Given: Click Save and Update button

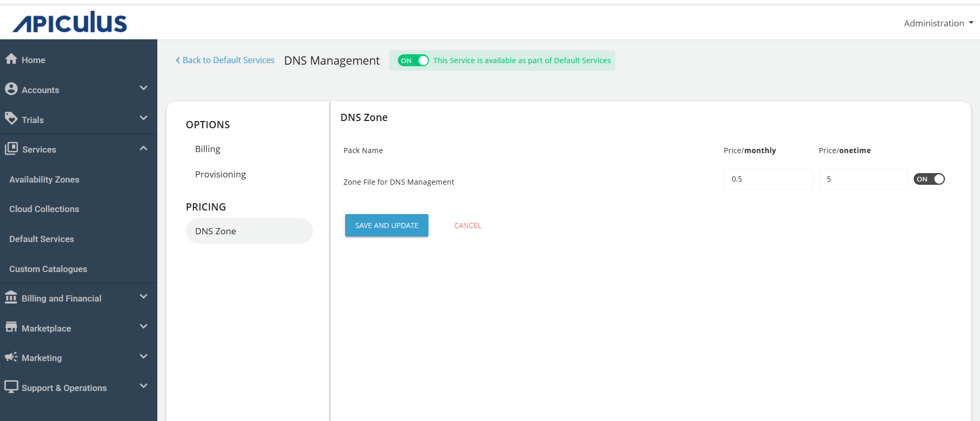Looking at the screenshot, I should point(387,225).
